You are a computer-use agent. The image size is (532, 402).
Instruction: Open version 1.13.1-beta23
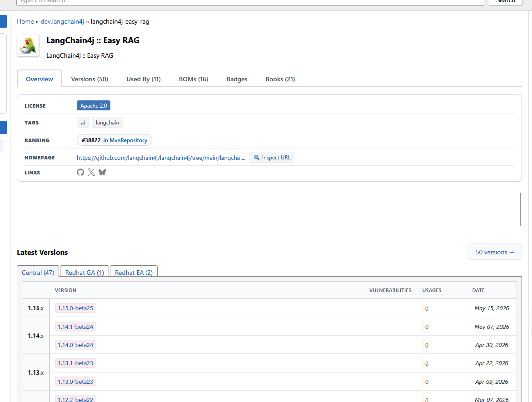pyautogui.click(x=75, y=363)
